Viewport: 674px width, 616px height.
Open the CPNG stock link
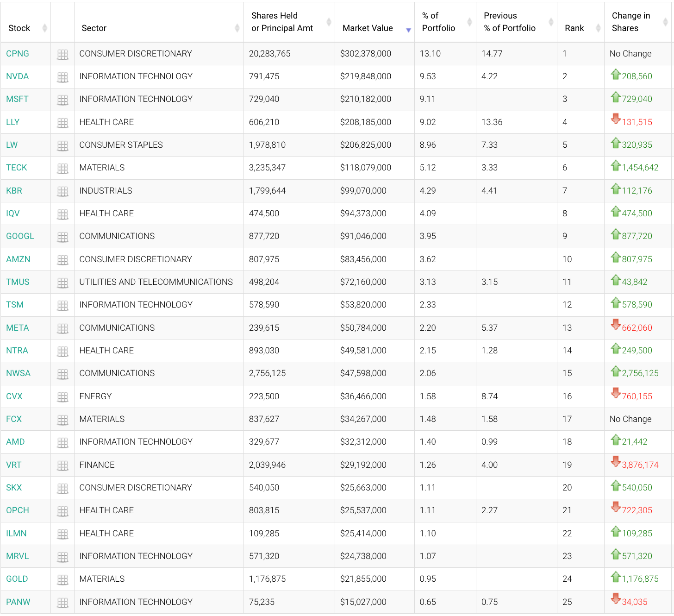[x=18, y=54]
